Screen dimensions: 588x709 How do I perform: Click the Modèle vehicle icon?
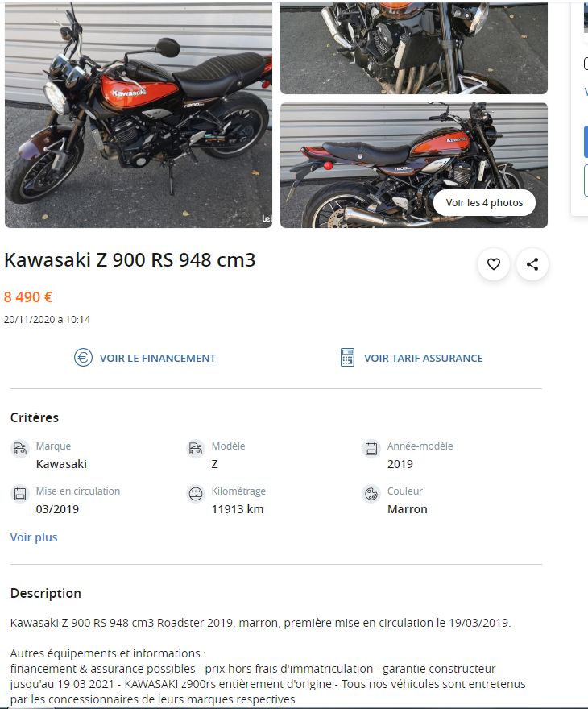coord(195,449)
